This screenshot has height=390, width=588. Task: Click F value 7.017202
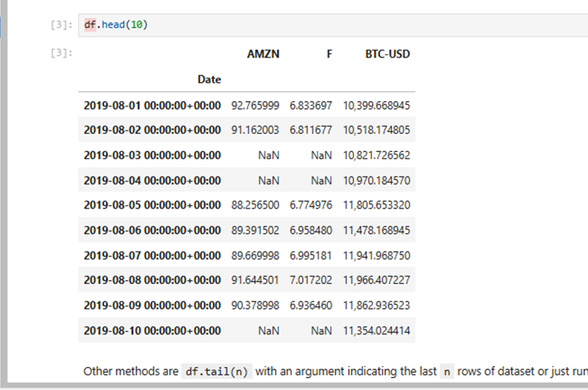[311, 280]
